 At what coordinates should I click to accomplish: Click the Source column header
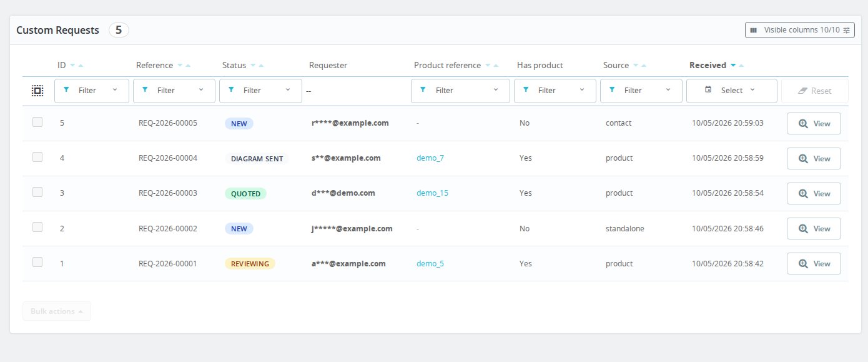[616, 65]
